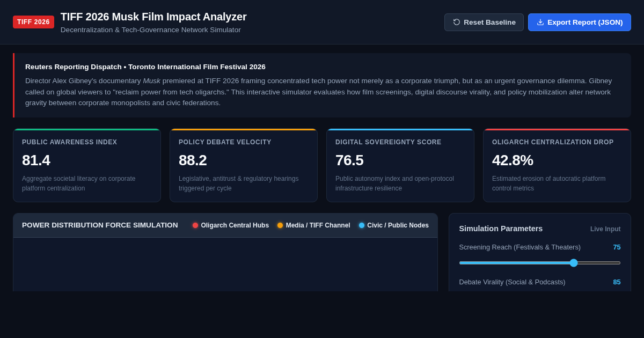The height and width of the screenshot is (338, 644).
Task: Click the reset arrow icon in Reset Baseline
Action: point(457,22)
